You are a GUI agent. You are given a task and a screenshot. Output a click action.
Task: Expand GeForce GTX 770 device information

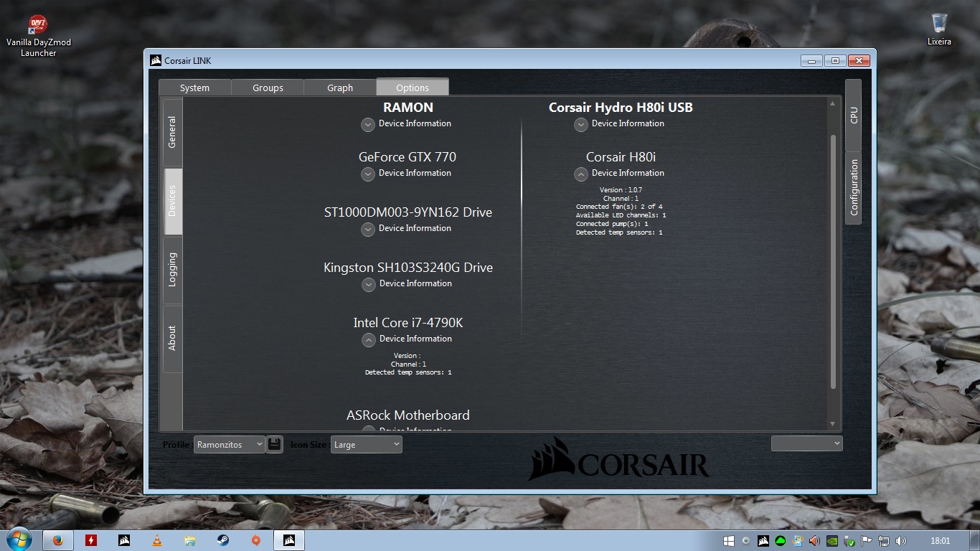coord(368,174)
